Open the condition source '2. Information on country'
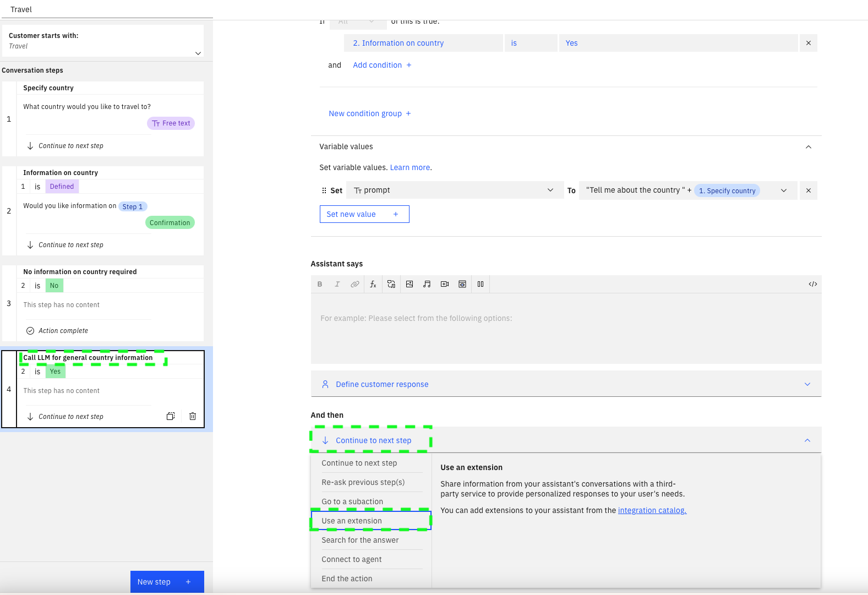The image size is (868, 595). [424, 43]
